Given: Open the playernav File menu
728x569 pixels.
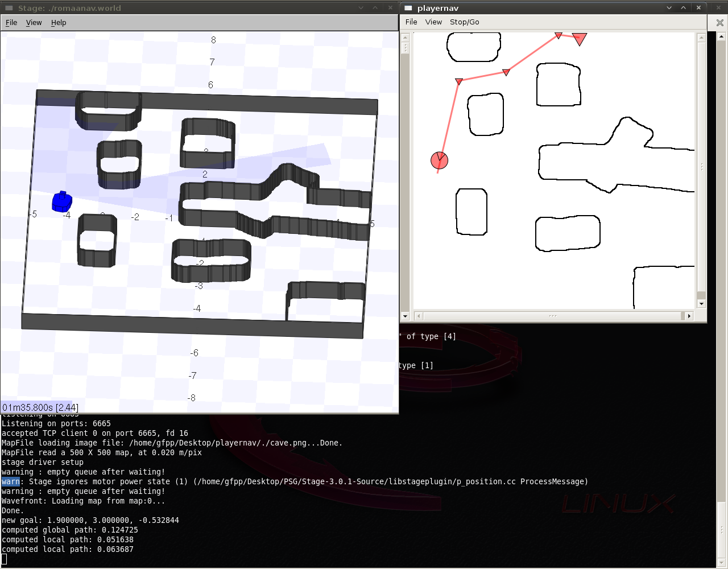Looking at the screenshot, I should click(411, 22).
